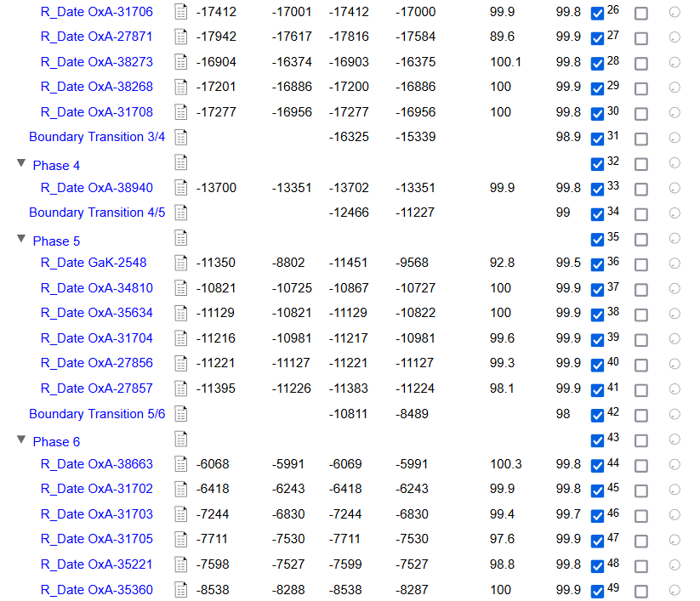The height and width of the screenshot is (601, 700).
Task: Click the document icon for R_Date OxA-35360
Action: click(180, 590)
